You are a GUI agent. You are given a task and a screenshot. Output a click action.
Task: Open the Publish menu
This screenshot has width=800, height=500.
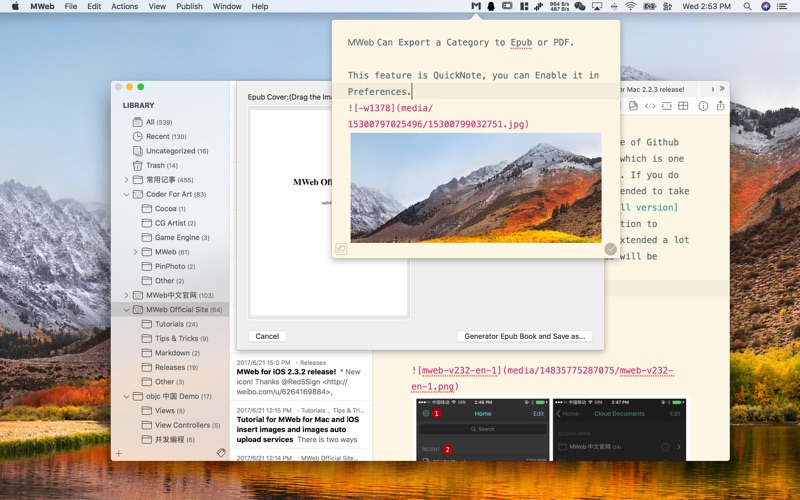tap(189, 6)
